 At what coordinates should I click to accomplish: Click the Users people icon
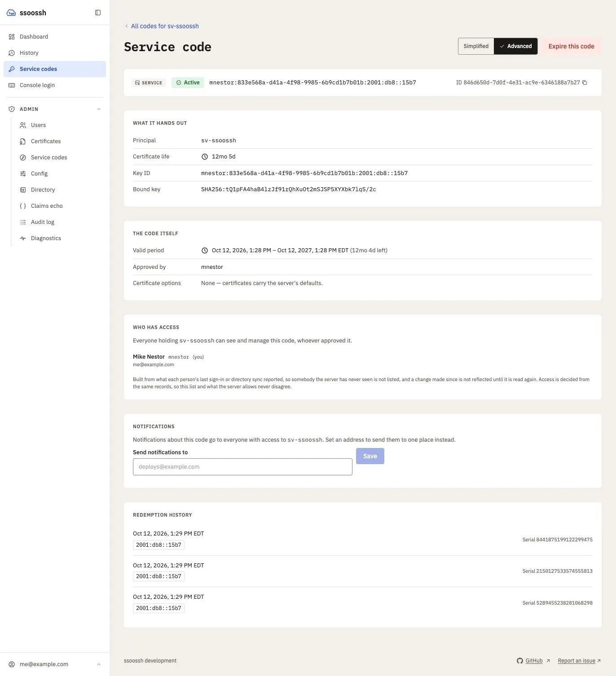coord(23,125)
